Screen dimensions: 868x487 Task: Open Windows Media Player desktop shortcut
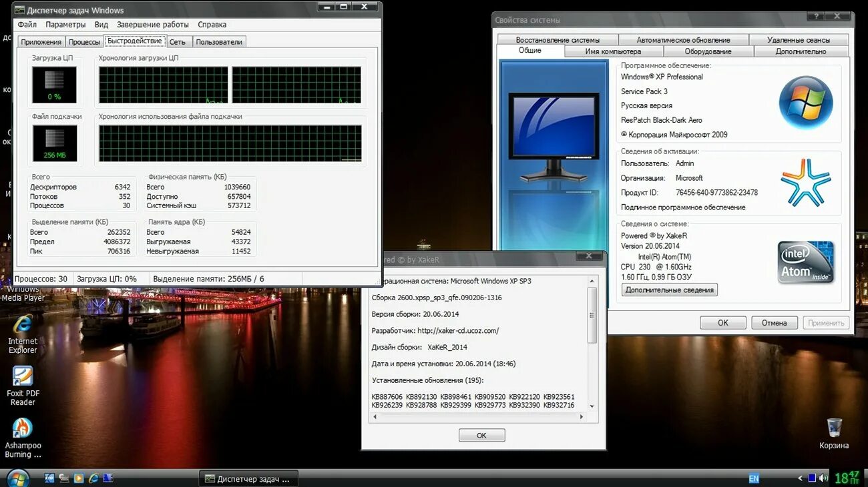tap(23, 294)
